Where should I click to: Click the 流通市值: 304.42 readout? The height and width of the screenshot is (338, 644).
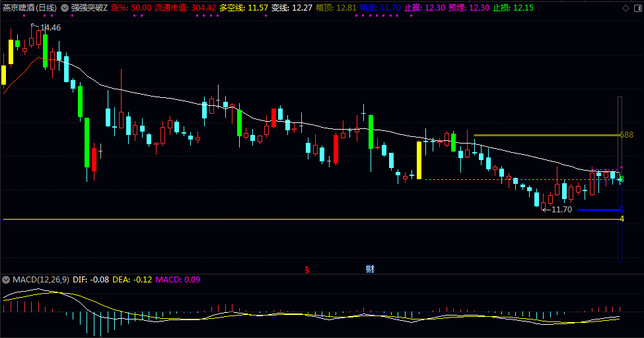(185, 8)
